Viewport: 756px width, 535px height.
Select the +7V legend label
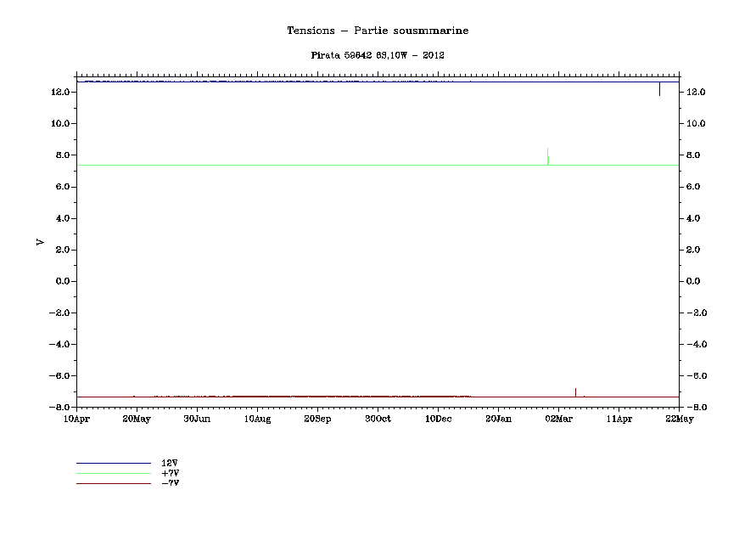click(x=170, y=473)
